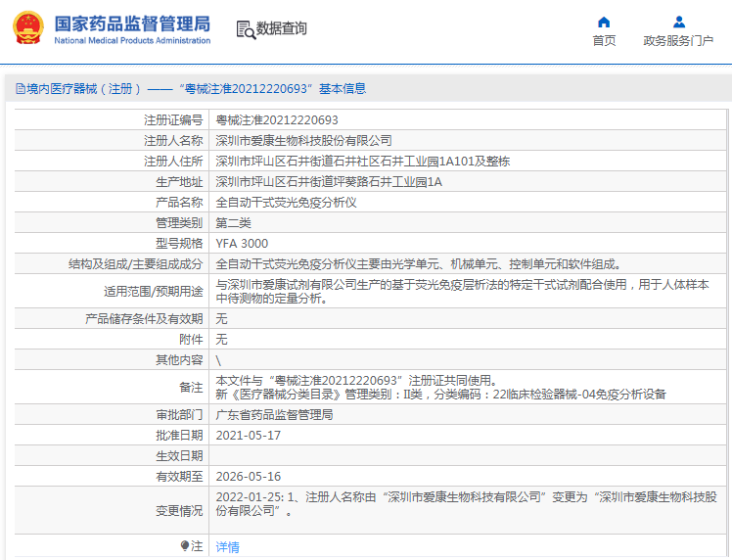The image size is (732, 560).
Task: Click the 批准日期 field label
Action: click(179, 436)
